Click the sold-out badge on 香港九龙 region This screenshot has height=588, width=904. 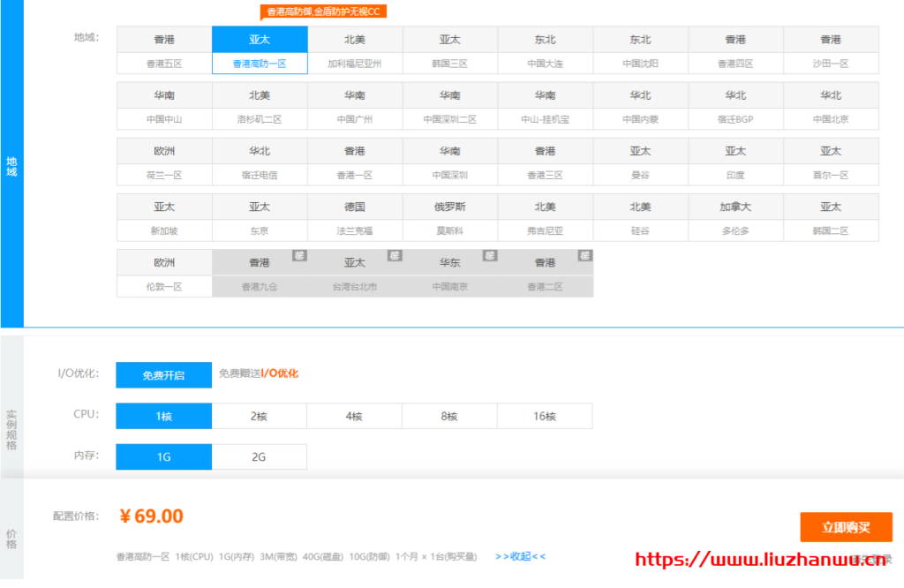[299, 255]
